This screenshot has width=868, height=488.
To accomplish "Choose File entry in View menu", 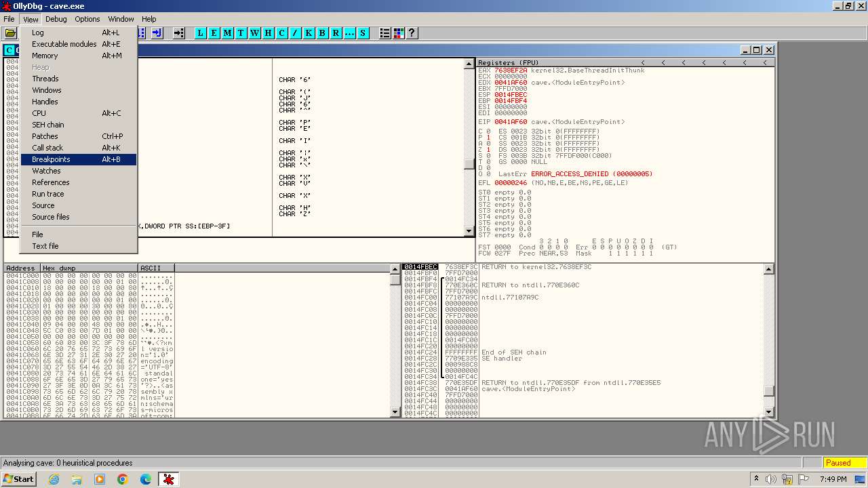I will click(79, 235).
